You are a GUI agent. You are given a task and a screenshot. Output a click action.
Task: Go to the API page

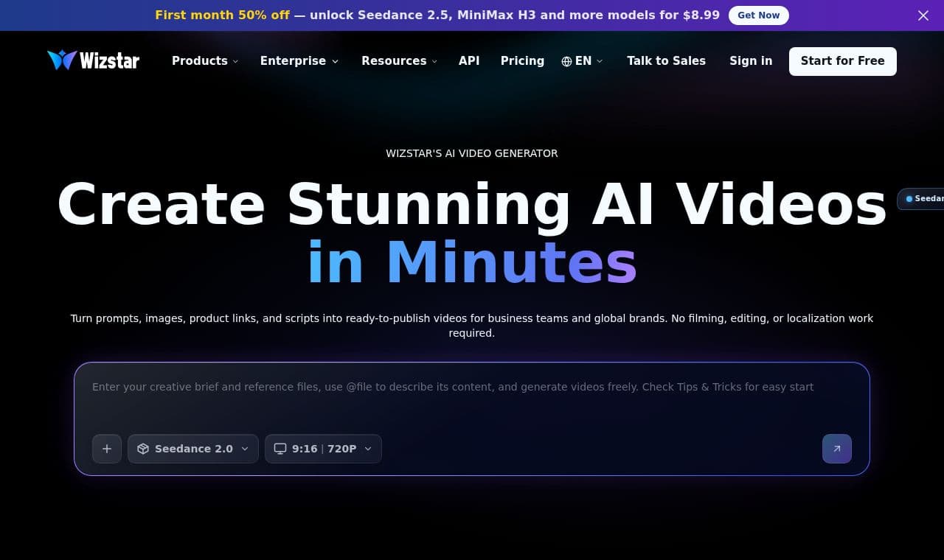coord(469,61)
